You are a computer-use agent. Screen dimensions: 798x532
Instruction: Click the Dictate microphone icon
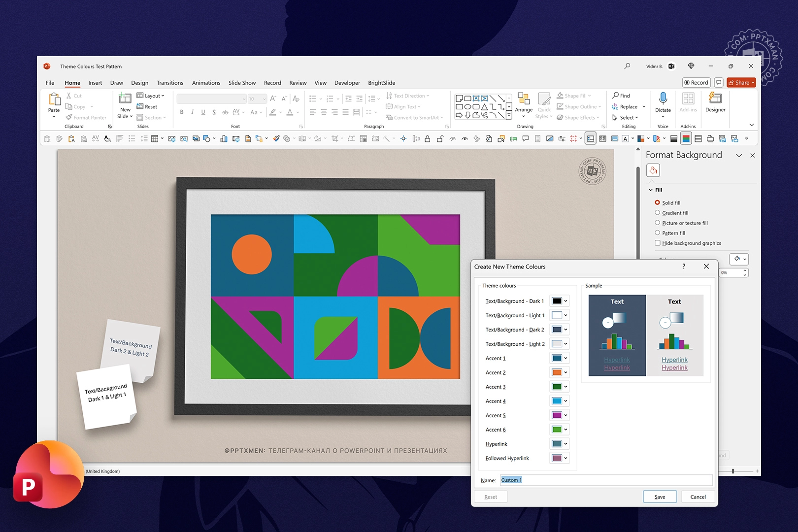tap(663, 99)
